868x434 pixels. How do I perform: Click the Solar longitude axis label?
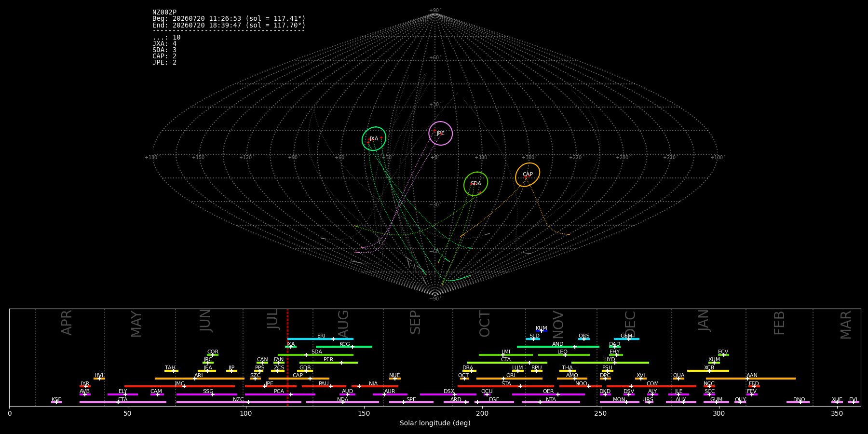tap(435, 423)
